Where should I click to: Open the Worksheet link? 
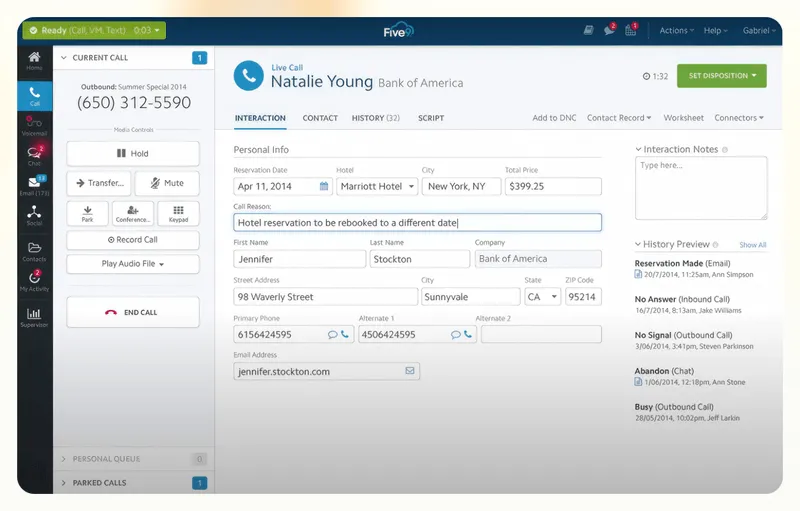pyautogui.click(x=683, y=118)
